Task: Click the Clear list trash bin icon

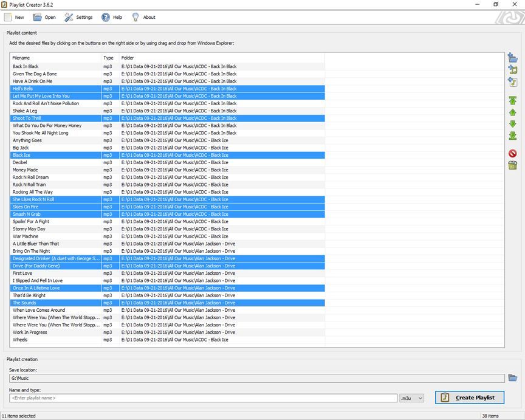Action: 512,165
